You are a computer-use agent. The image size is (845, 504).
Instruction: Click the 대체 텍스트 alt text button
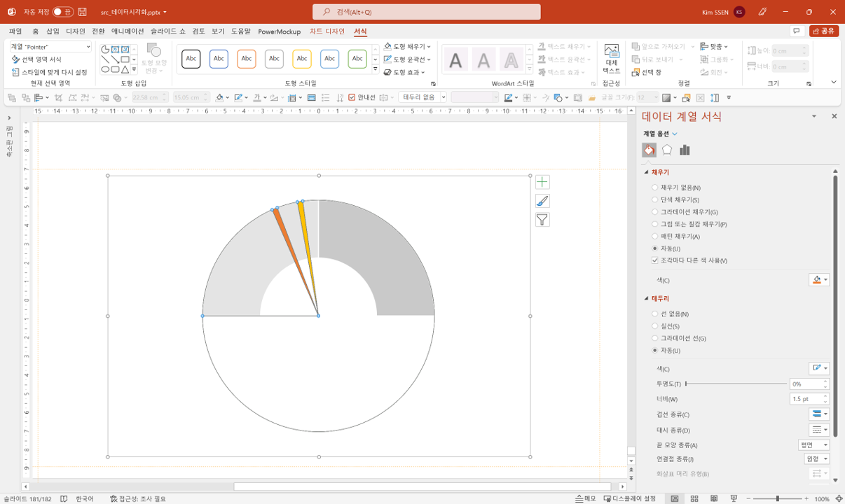click(612, 59)
